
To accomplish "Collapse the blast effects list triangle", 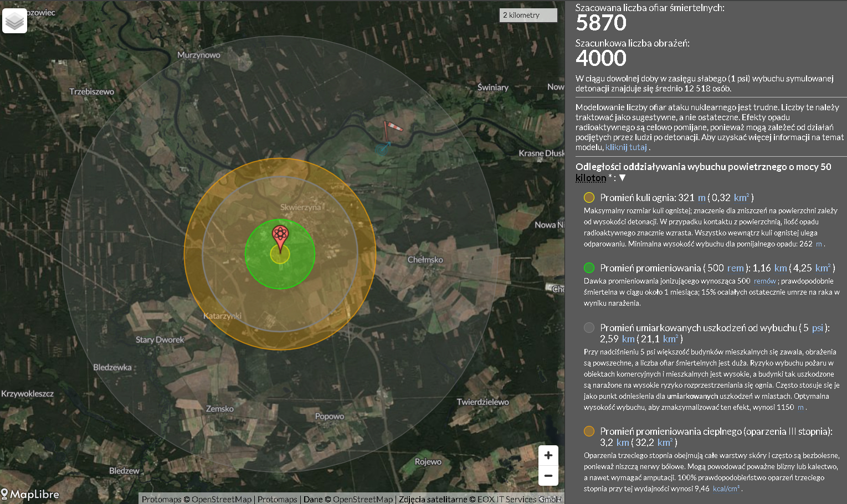I will (x=622, y=178).
